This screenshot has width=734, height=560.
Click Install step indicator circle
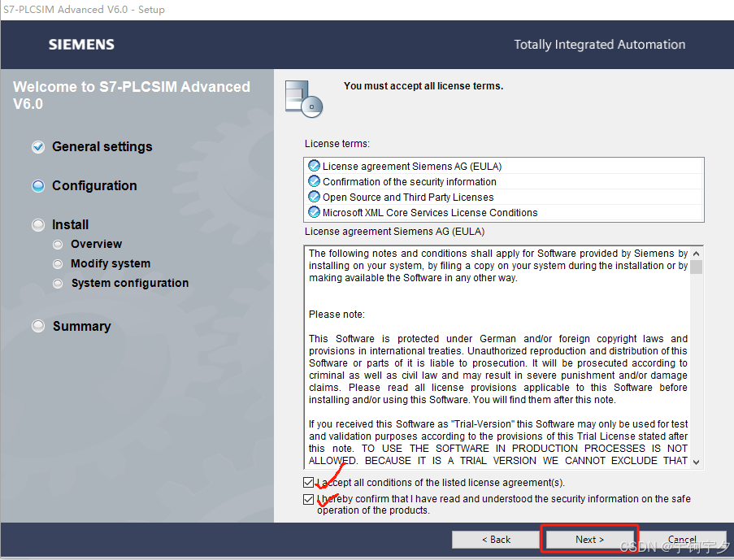(x=38, y=225)
